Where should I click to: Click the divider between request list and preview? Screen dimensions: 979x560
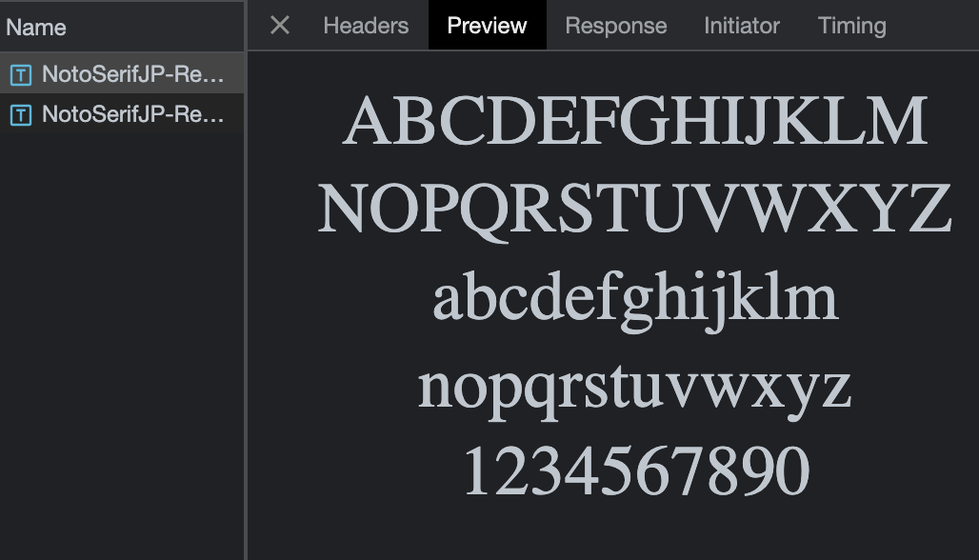click(246, 286)
